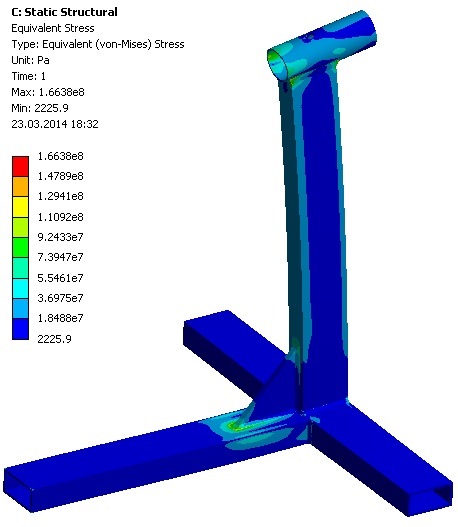The image size is (458, 527).
Task: Click legend value 7.3947e7
Action: tap(60, 257)
